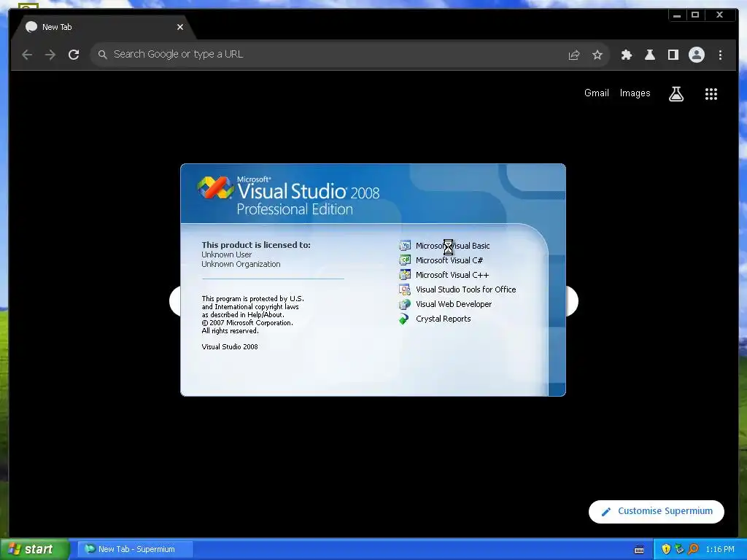
Task: Open the profile avatar menu
Action: (x=697, y=55)
